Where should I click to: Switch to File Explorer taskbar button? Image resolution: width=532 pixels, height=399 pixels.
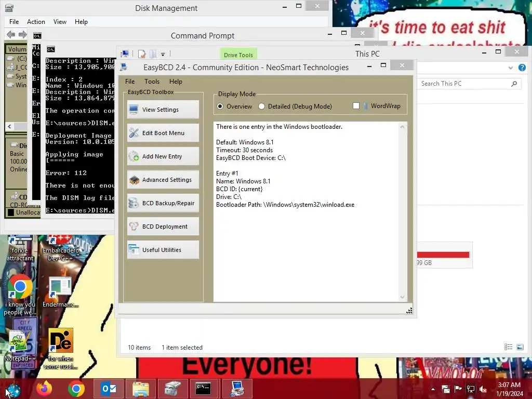coord(141,389)
